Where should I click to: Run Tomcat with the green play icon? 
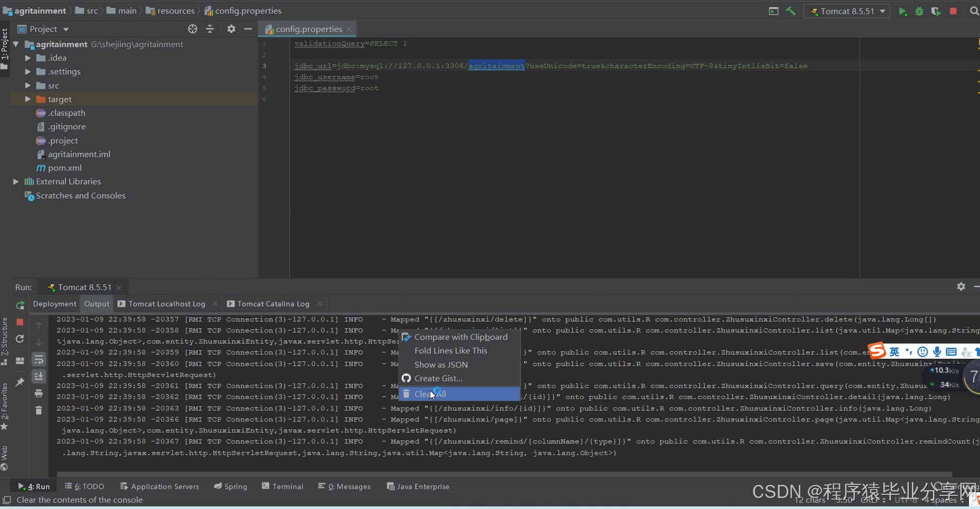[903, 11]
